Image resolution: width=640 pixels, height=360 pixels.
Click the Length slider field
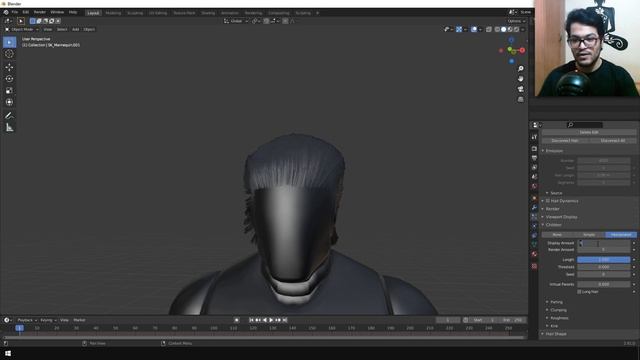coord(604,260)
